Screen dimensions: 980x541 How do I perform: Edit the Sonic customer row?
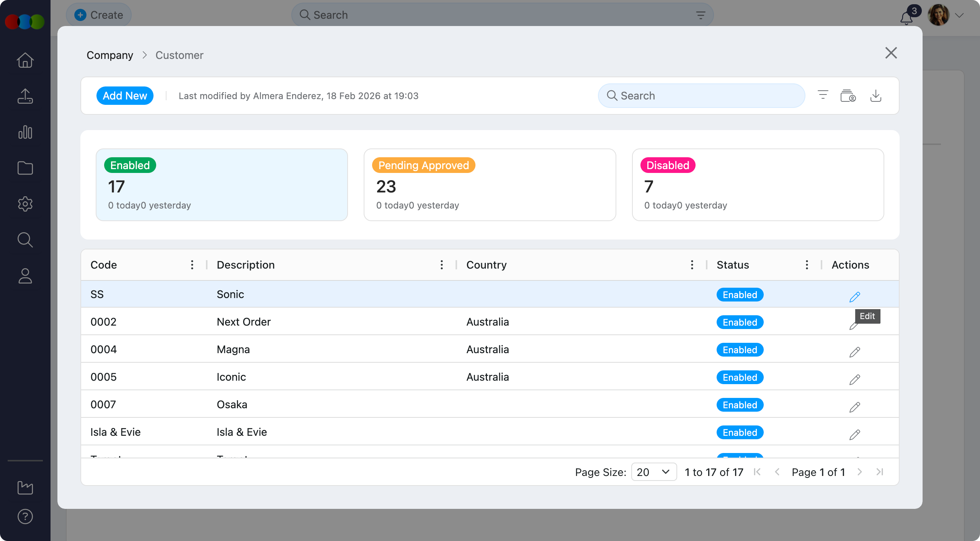854,297
